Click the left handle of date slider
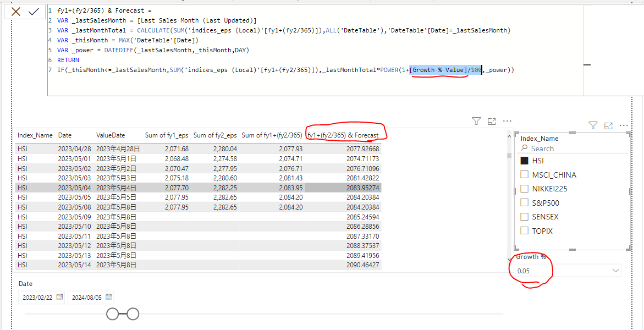 click(113, 314)
